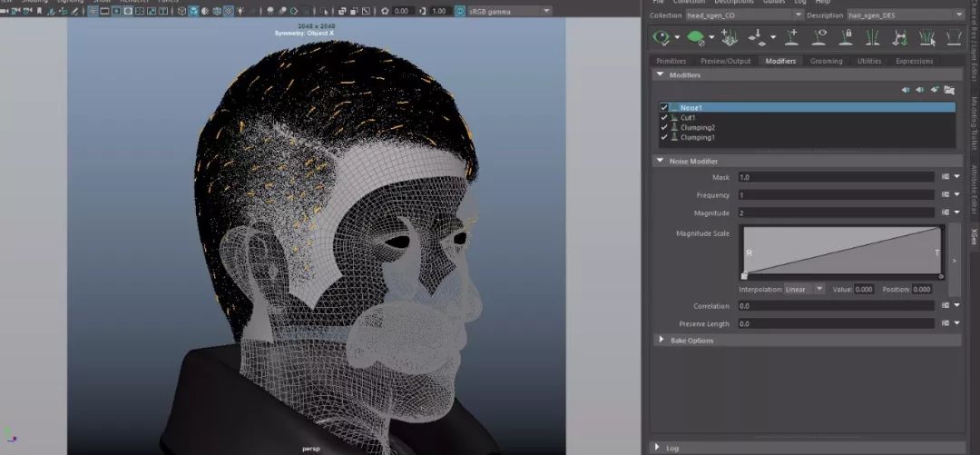Click the open modifier folder icon
The height and width of the screenshot is (455, 980).
949,90
